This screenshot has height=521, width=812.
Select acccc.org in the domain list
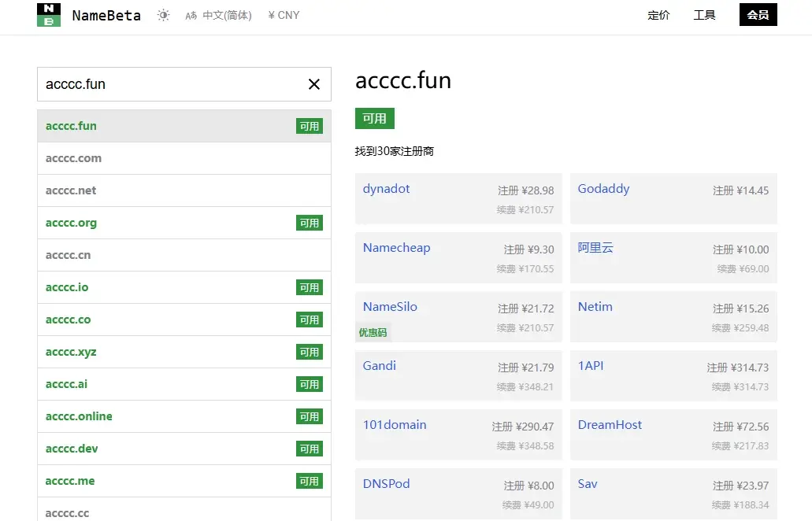point(184,223)
